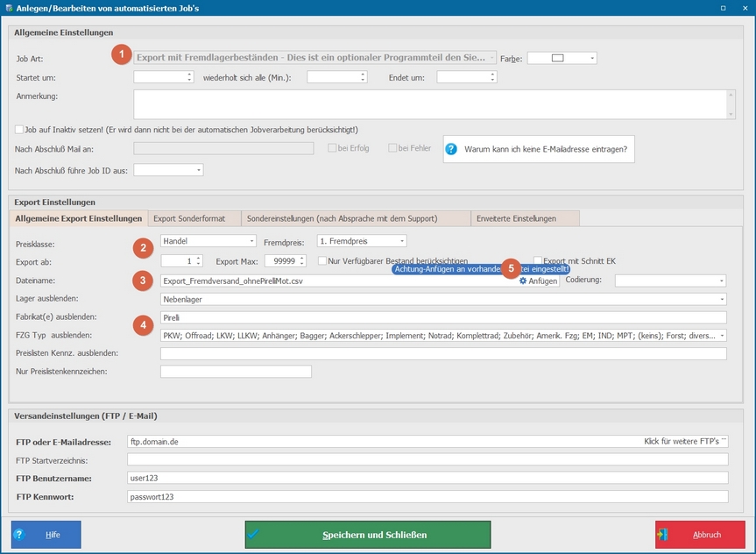Toggle Job auf Inaktiv setzen checkbox
This screenshot has width=756, height=554.
point(19,130)
